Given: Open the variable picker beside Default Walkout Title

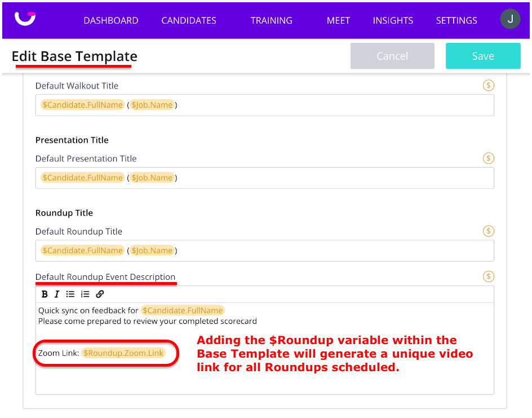Looking at the screenshot, I should coord(488,85).
